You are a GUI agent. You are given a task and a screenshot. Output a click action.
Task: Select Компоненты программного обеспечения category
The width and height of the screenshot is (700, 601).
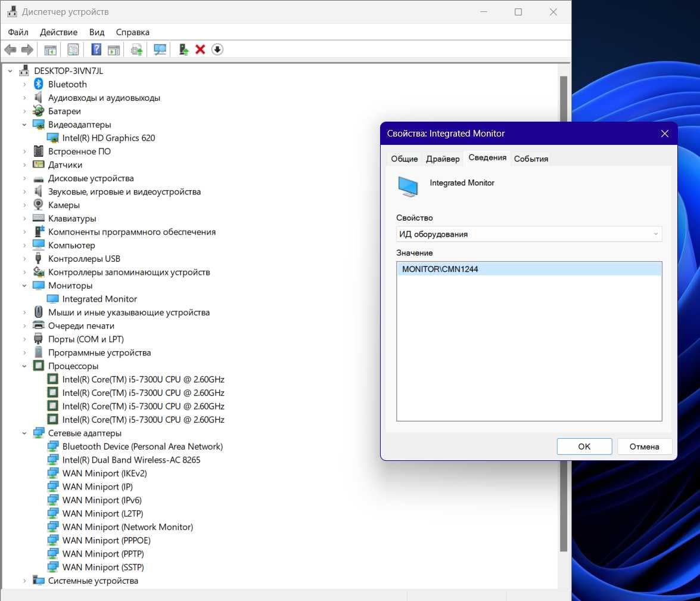[x=132, y=231]
